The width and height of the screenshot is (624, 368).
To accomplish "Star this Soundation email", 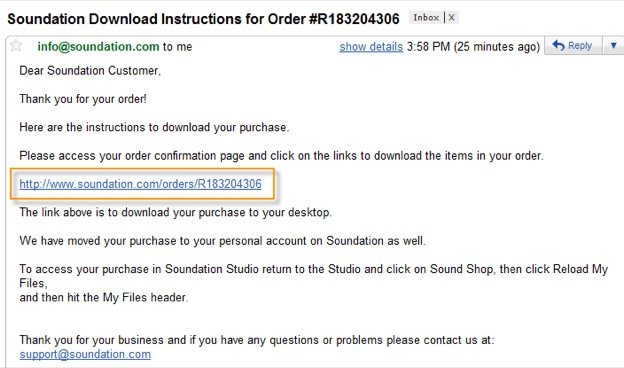I will coord(16,46).
